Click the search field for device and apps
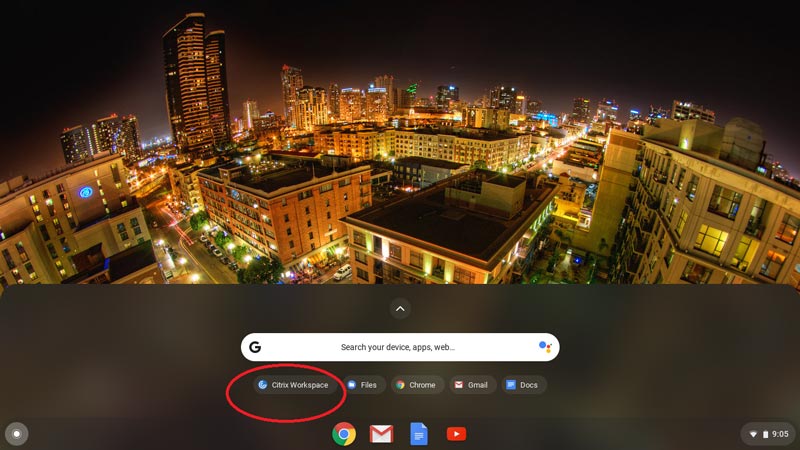This screenshot has height=450, width=800. [x=398, y=347]
